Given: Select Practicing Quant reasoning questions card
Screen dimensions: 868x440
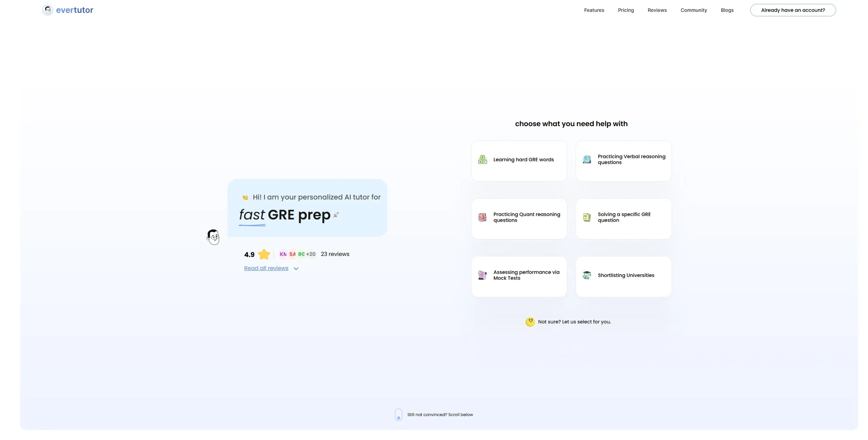Looking at the screenshot, I should pos(519,219).
